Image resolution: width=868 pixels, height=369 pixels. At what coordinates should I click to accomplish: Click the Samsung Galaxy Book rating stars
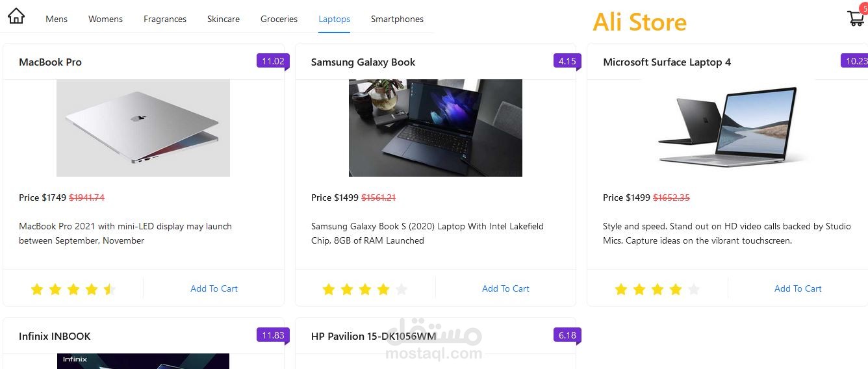[x=365, y=289]
